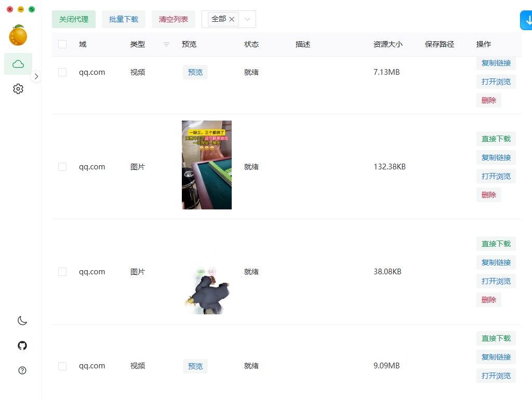Click the 批量下载 button
Screen dimensions: 532x399
[x=123, y=19]
